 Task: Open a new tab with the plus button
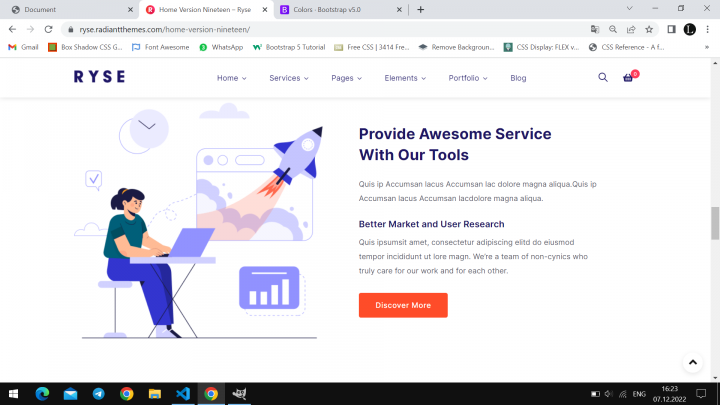tap(421, 10)
